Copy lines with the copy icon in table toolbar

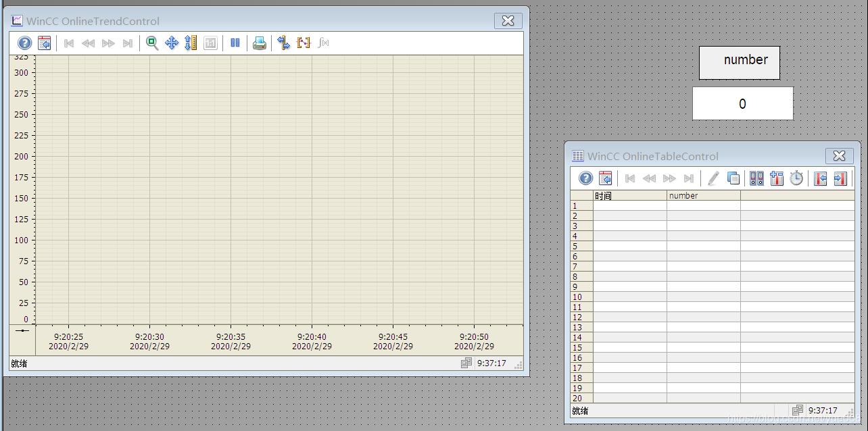pyautogui.click(x=733, y=178)
